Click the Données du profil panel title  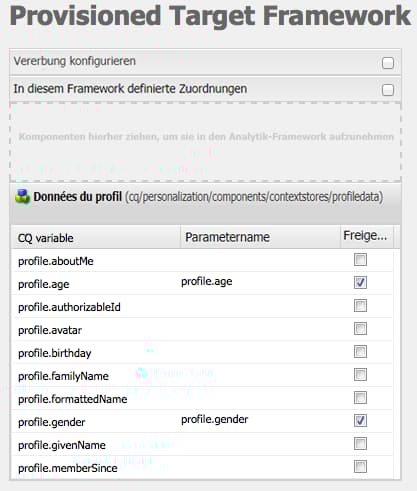pyautogui.click(x=78, y=197)
